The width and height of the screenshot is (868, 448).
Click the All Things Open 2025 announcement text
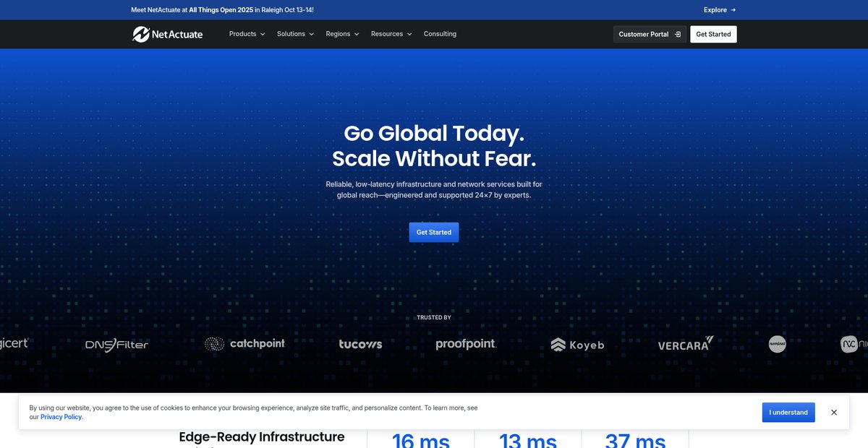point(221,10)
